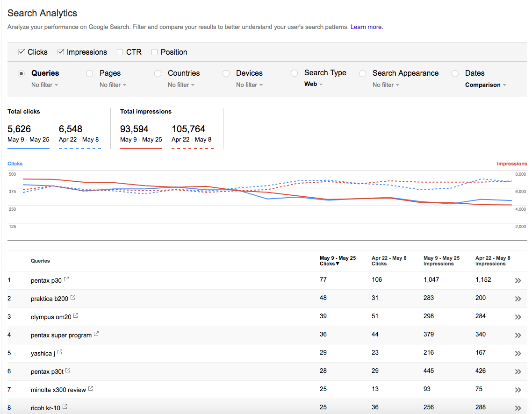Select the Devices radio button
The image size is (532, 414).
[226, 73]
